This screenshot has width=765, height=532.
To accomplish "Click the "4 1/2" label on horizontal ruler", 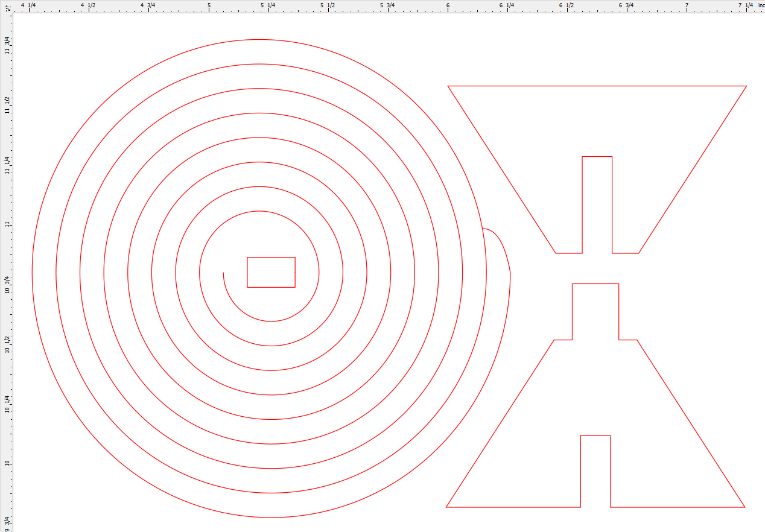I will pyautogui.click(x=89, y=5).
